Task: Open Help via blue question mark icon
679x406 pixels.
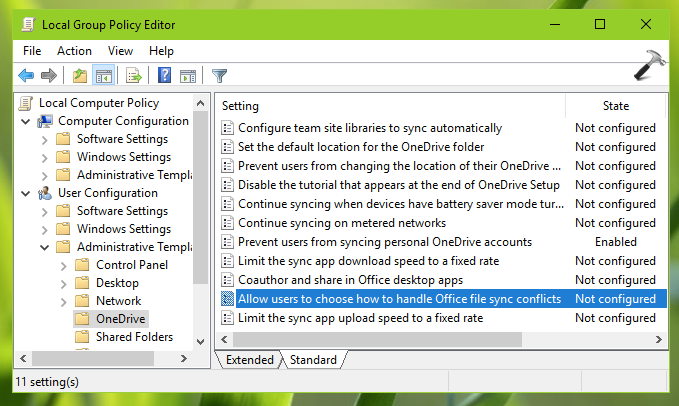Action: pos(165,76)
